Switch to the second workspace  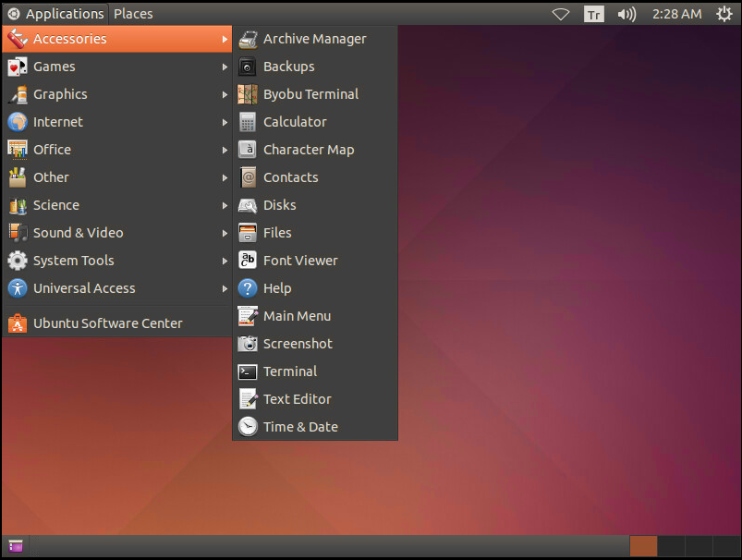(x=672, y=546)
